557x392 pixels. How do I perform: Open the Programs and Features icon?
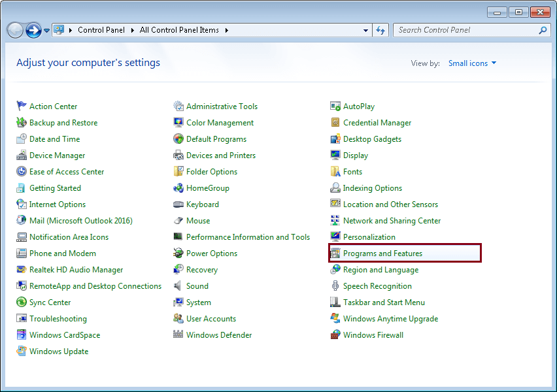tap(335, 253)
